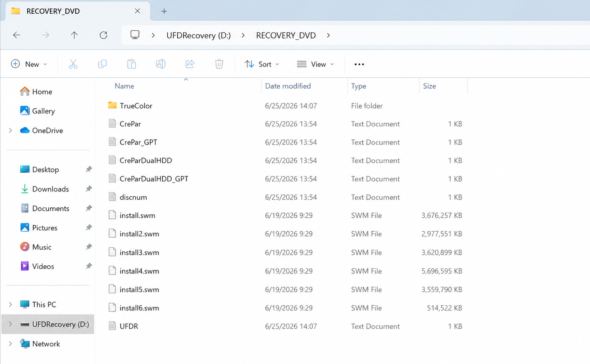Close the RECOVERY_DVD tab
The width and height of the screenshot is (590, 364).
[x=137, y=11]
